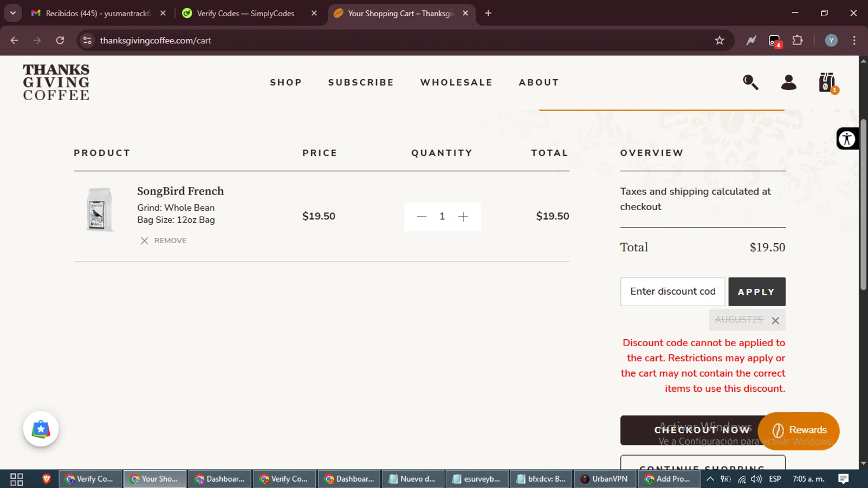868x488 pixels.
Task: Open the account profile icon
Action: point(789,82)
